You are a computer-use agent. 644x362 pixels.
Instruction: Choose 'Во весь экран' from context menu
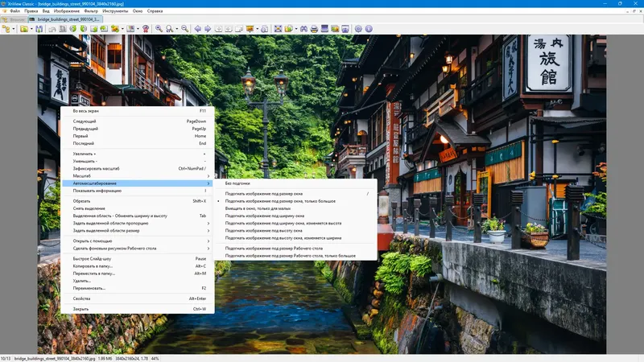pos(87,110)
